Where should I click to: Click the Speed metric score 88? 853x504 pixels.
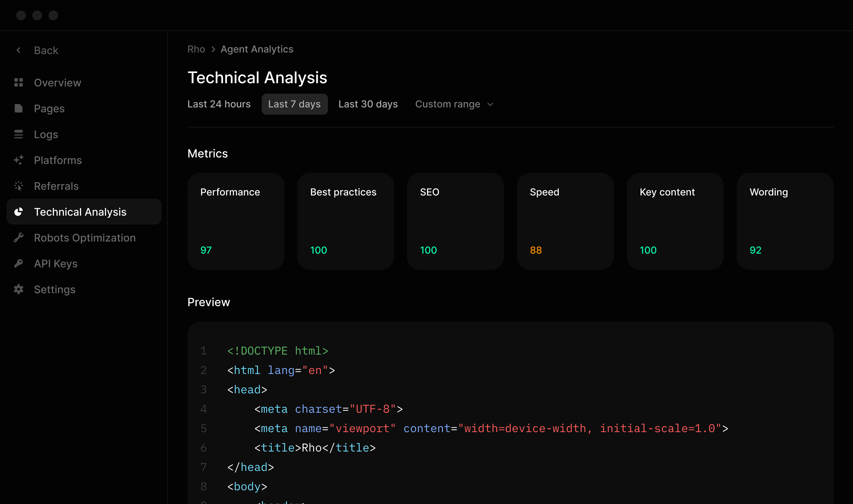(x=536, y=250)
